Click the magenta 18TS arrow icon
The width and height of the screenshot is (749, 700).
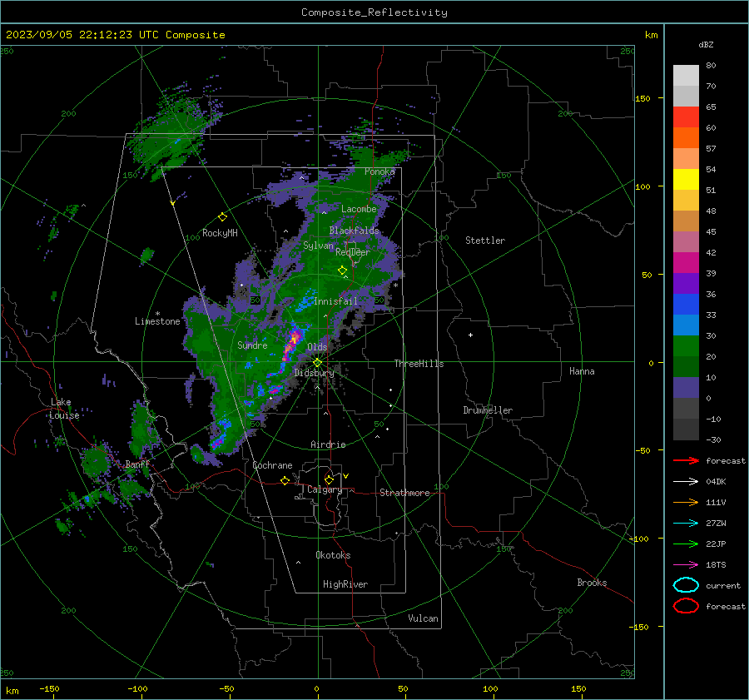(686, 565)
